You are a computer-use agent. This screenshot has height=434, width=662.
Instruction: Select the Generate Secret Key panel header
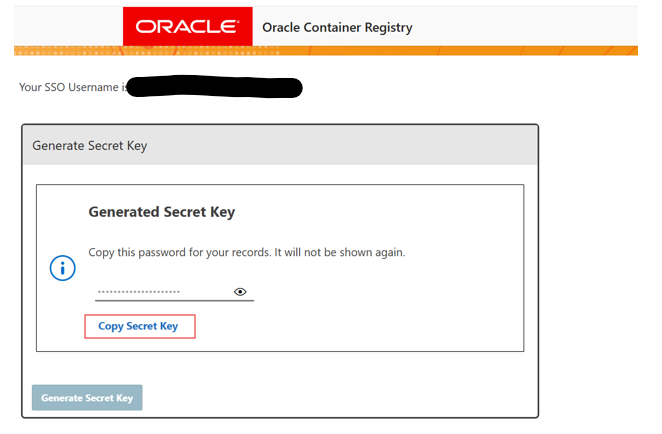tap(90, 146)
